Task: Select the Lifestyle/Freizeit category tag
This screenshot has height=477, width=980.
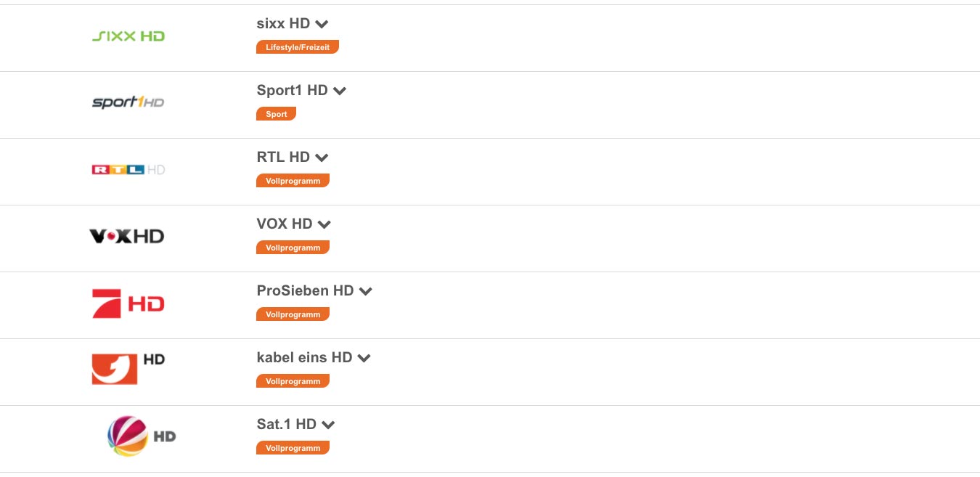Action: click(x=298, y=47)
